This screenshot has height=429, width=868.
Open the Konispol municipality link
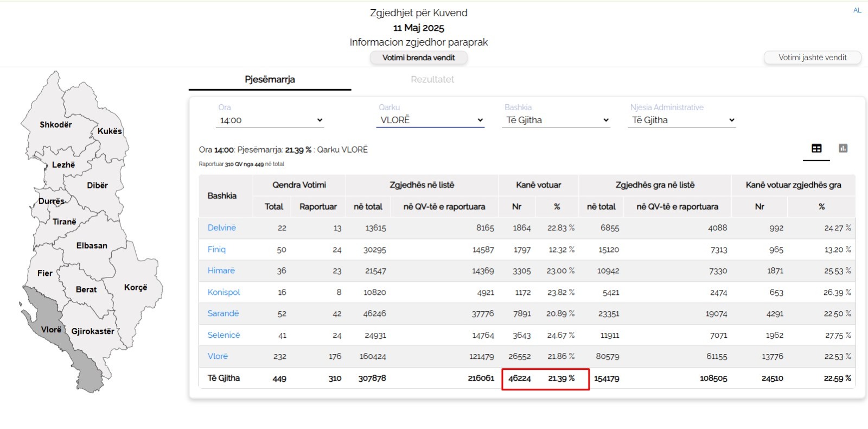224,292
